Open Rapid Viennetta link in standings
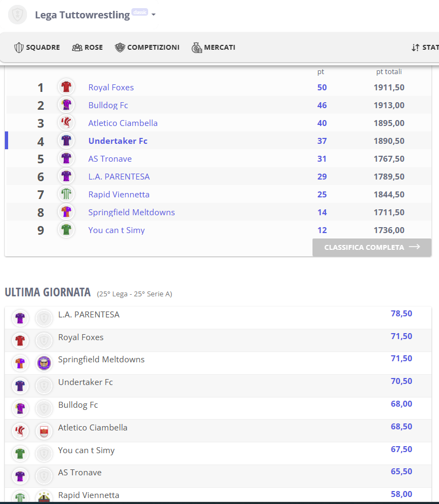Image resolution: width=439 pixels, height=504 pixels. (x=118, y=195)
